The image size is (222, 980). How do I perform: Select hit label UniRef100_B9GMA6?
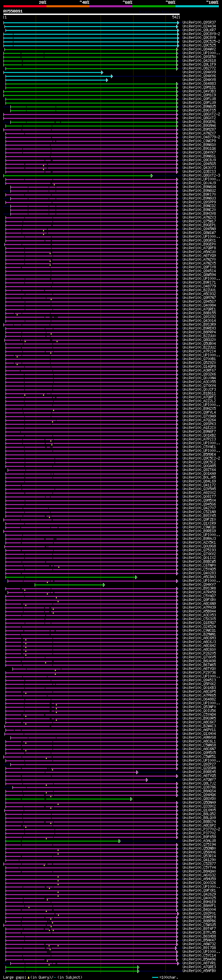[x=199, y=125]
